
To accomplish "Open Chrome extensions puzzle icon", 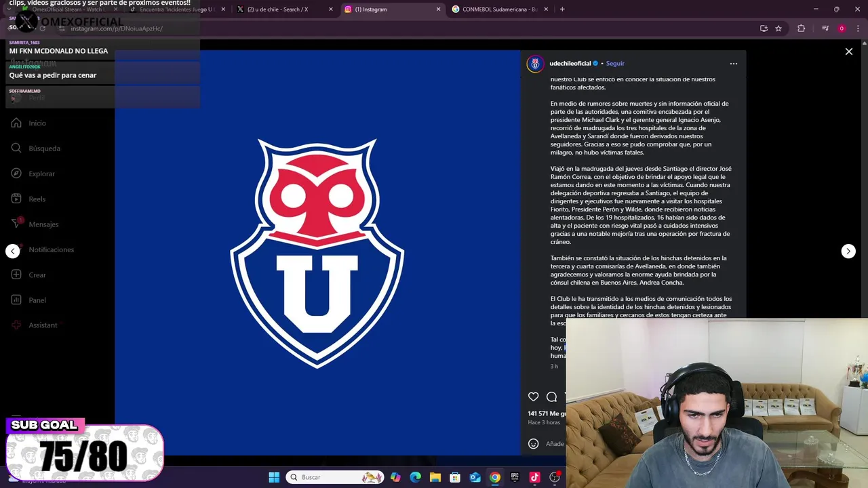I will tap(801, 28).
